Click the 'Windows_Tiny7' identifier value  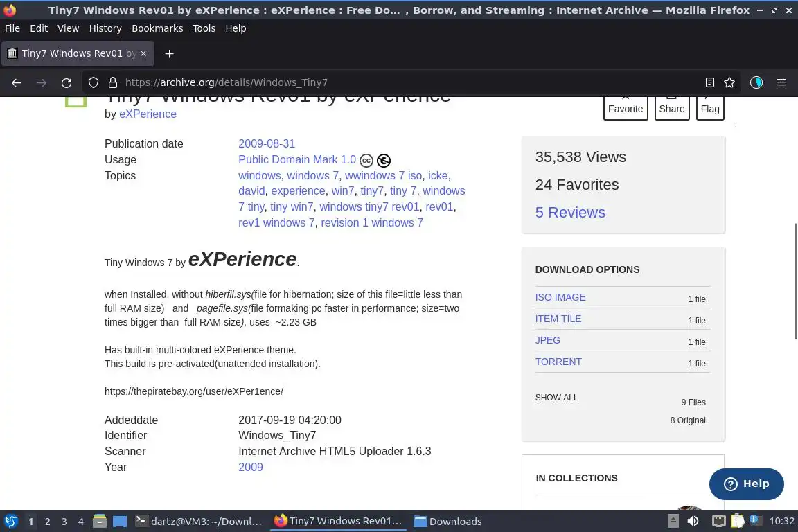click(277, 435)
